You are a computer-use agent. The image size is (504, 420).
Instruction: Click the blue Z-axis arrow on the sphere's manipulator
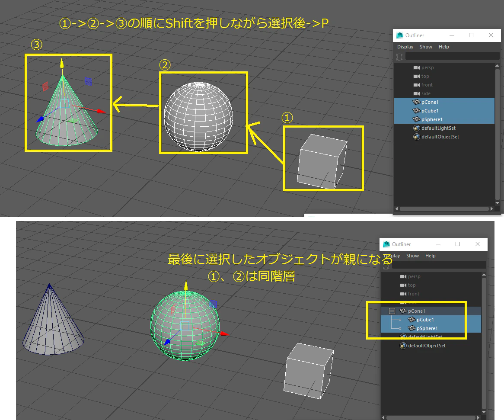tap(167, 342)
